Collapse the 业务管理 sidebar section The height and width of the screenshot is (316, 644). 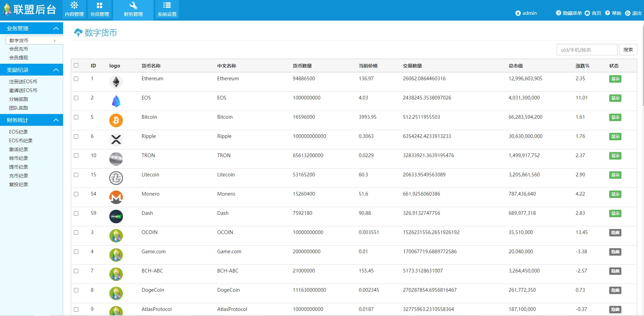tap(56, 28)
